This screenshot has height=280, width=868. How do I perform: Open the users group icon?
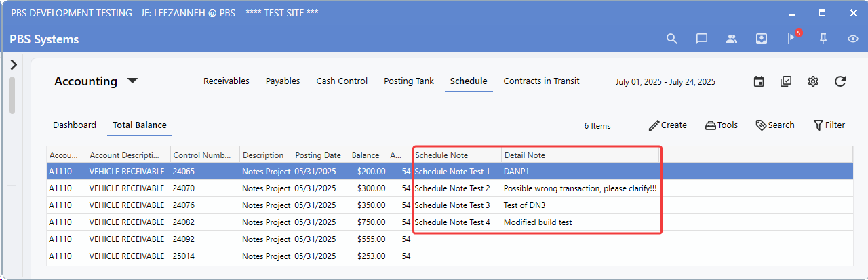[x=732, y=39]
